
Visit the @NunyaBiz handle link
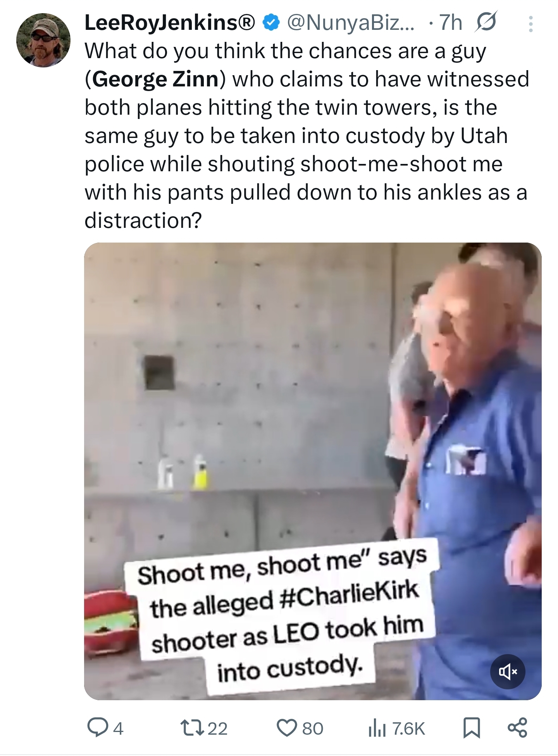pos(351,23)
